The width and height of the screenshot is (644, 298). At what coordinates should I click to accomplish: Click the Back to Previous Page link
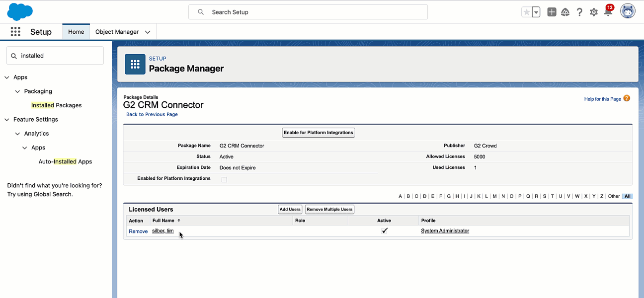point(152,114)
